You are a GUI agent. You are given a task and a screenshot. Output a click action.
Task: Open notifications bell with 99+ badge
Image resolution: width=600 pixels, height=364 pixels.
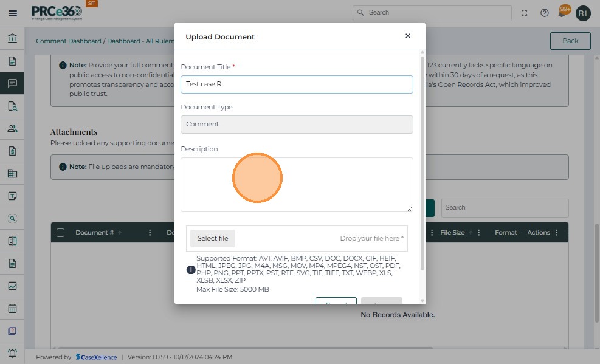coord(564,12)
